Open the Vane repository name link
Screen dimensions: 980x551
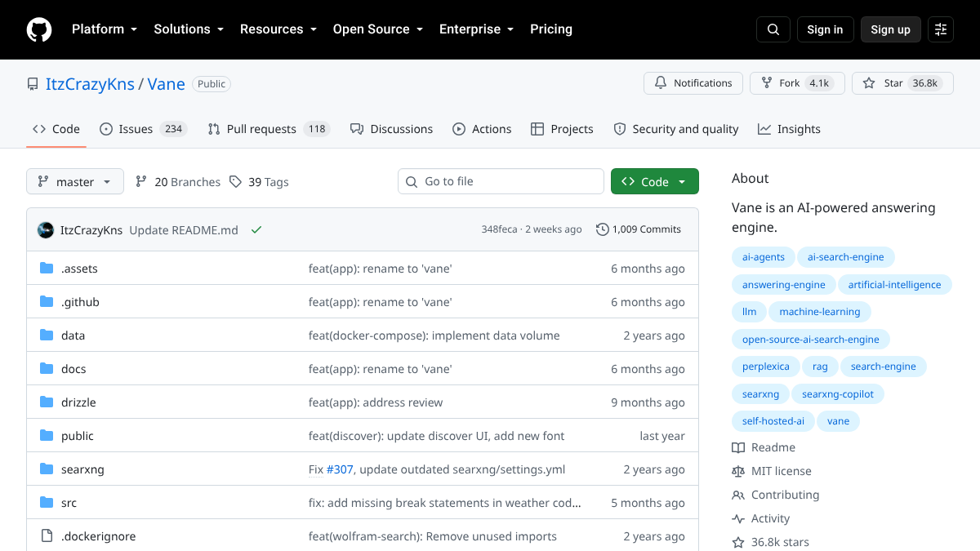tap(167, 84)
